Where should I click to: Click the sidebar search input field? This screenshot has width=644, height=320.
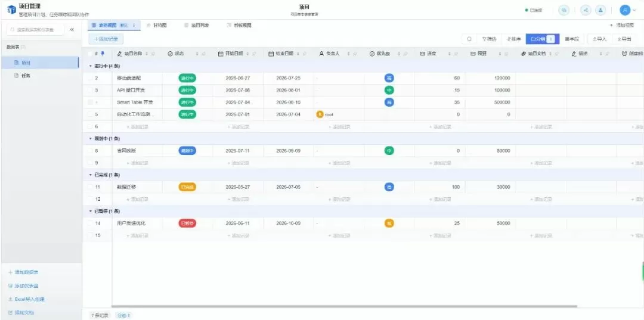(36, 30)
